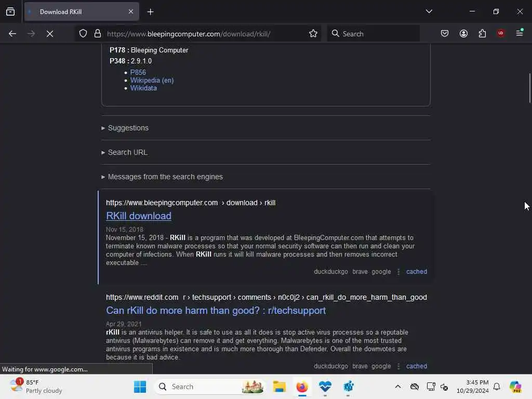Open the RKill download result

tap(138, 216)
